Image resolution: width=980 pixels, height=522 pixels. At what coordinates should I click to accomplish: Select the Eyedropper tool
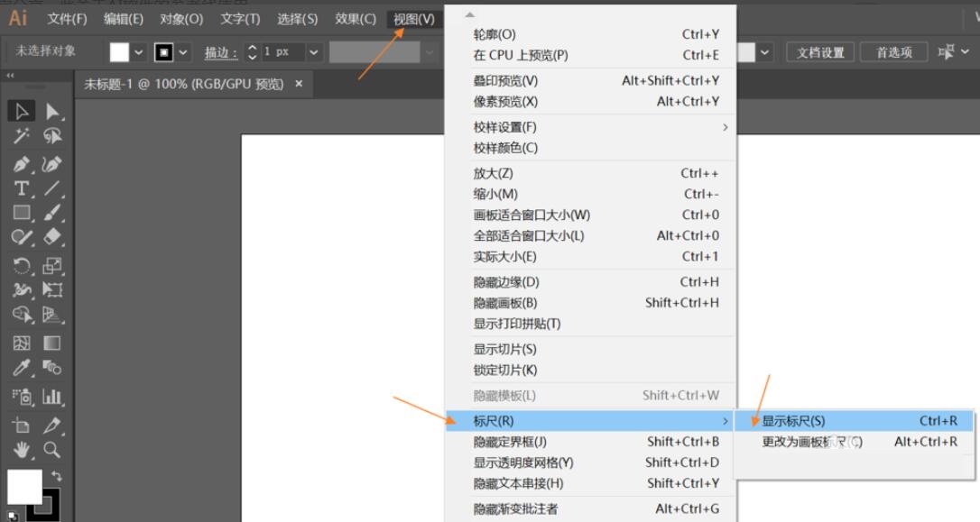22,367
